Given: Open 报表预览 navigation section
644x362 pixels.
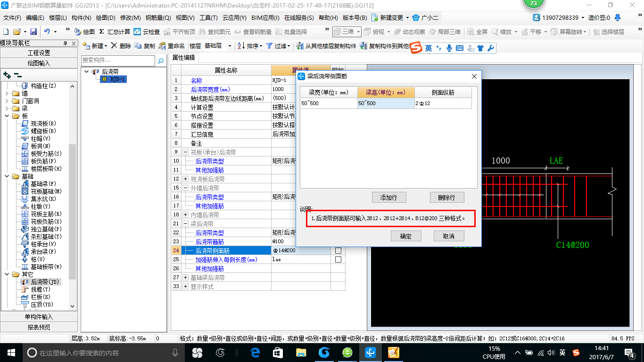Looking at the screenshot, I should tap(39, 327).
